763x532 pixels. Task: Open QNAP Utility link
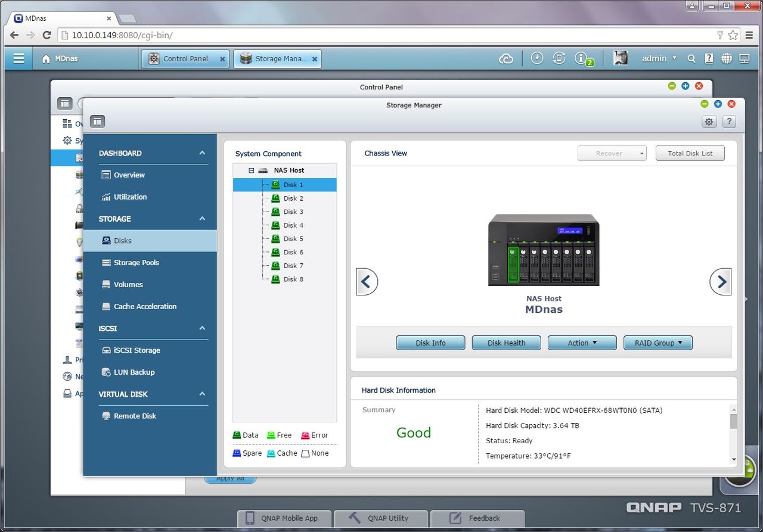point(381,518)
